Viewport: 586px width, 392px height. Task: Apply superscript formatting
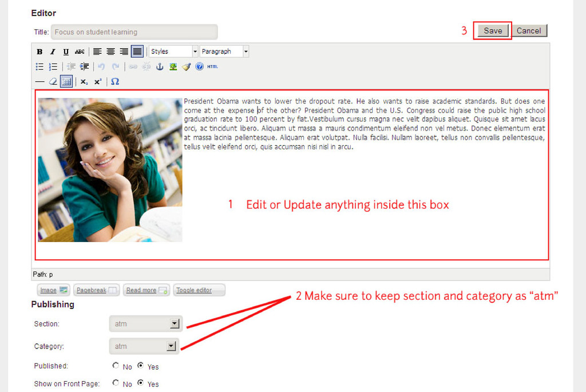[x=97, y=81]
